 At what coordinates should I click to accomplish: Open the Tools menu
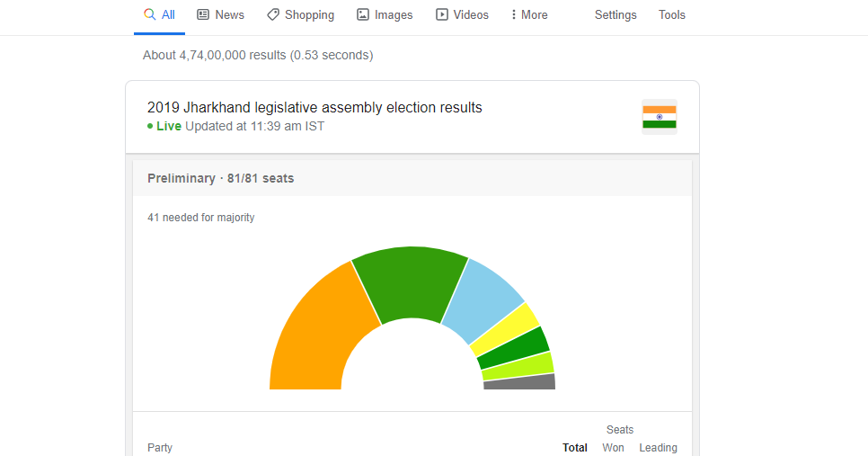[x=672, y=14]
